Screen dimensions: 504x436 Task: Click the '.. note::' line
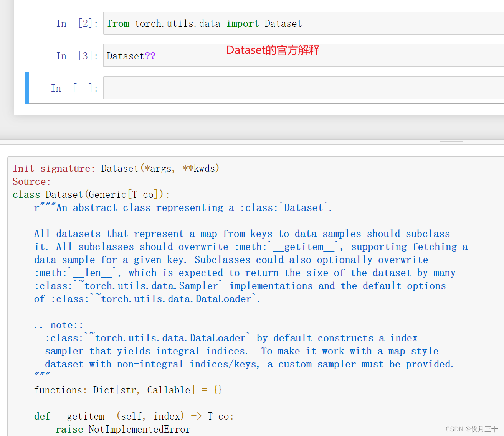click(58, 325)
